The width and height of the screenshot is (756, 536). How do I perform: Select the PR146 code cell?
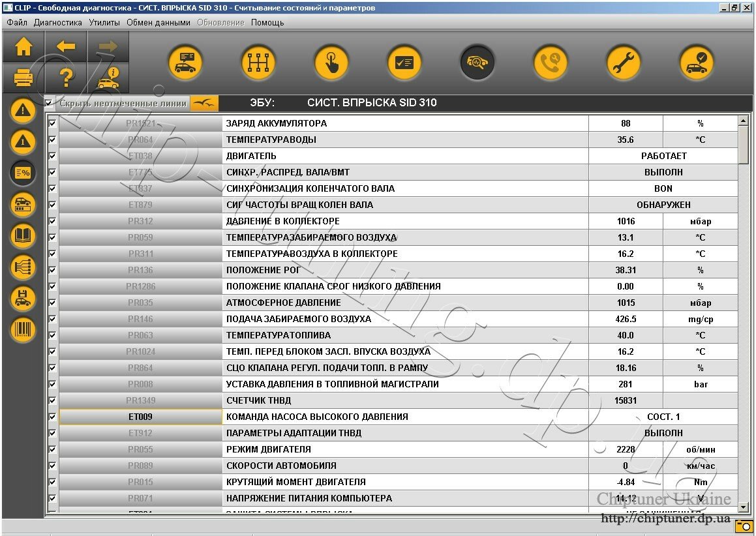(x=140, y=319)
